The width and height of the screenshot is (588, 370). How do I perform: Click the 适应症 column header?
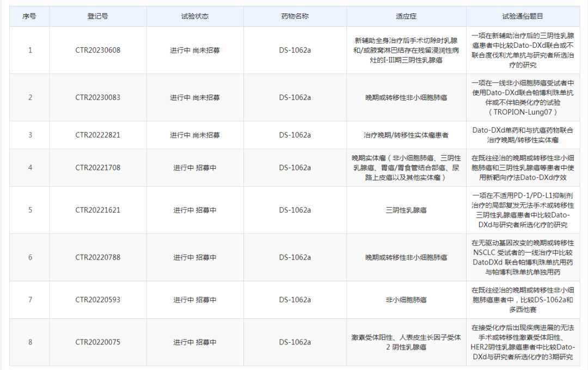(406, 16)
